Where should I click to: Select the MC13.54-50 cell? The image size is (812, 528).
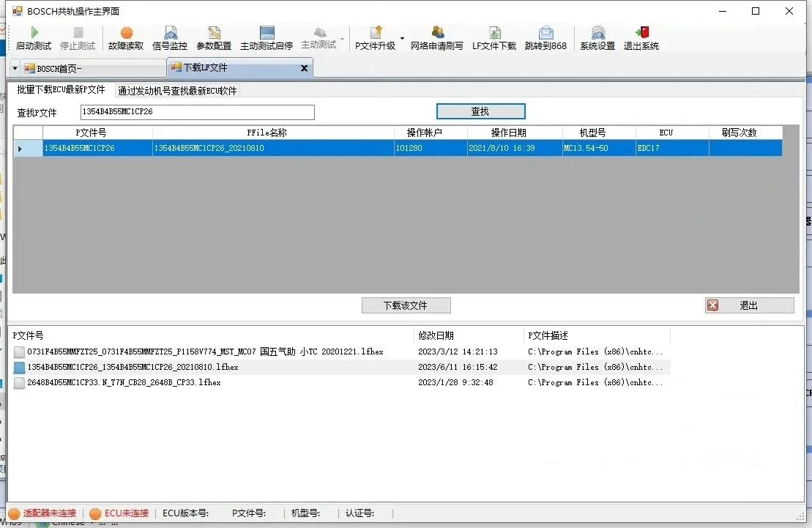click(599, 148)
